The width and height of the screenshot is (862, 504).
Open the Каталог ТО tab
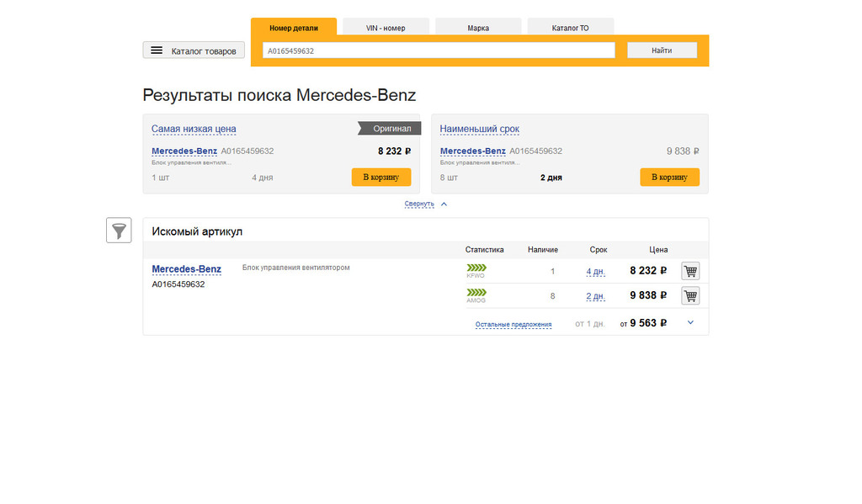click(x=570, y=28)
